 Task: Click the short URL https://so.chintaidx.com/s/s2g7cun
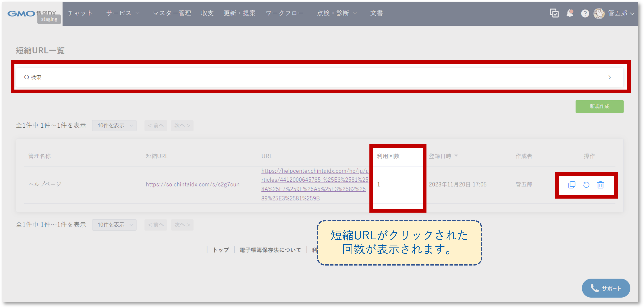(192, 184)
